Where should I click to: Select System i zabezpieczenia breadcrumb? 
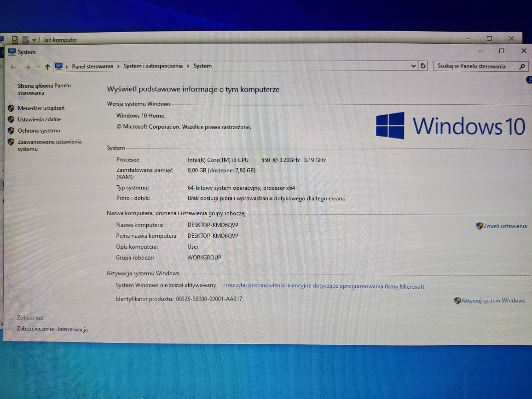(x=153, y=66)
